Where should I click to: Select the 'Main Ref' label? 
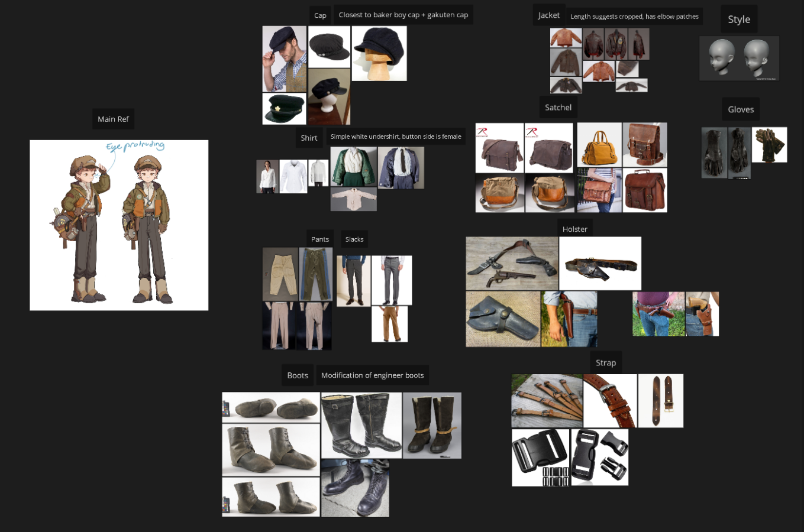tap(113, 119)
